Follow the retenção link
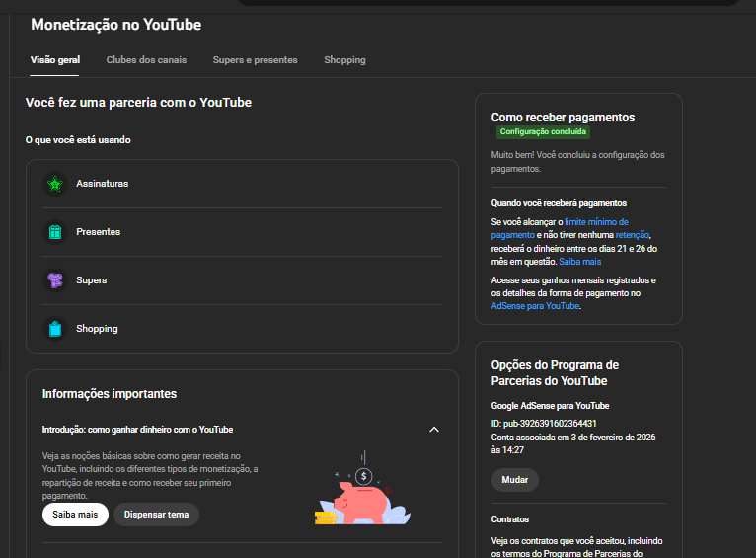This screenshot has width=756, height=558. pyautogui.click(x=632, y=236)
